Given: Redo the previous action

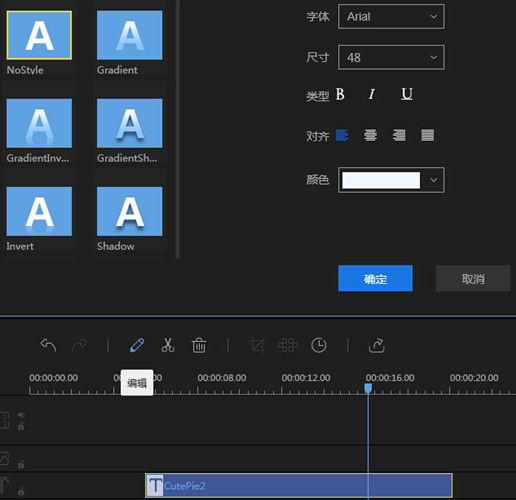Looking at the screenshot, I should tap(79, 345).
